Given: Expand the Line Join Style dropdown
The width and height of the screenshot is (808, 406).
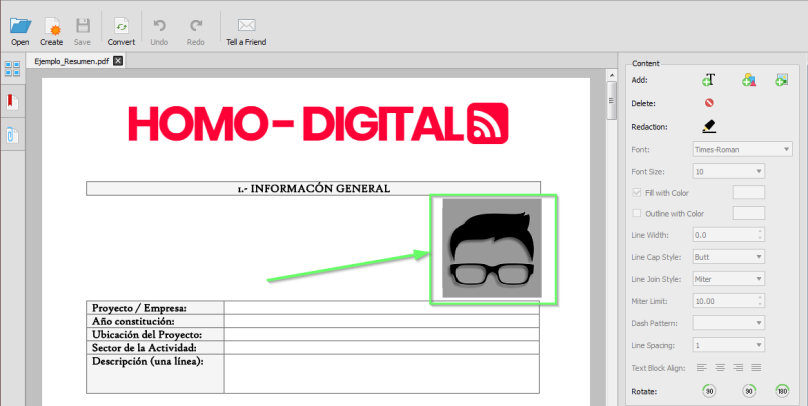Looking at the screenshot, I should 729,279.
